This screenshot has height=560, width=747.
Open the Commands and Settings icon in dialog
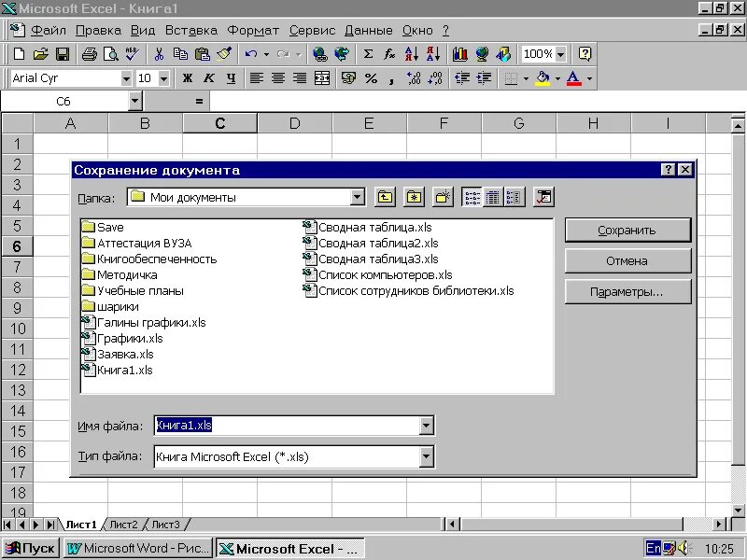[543, 197]
